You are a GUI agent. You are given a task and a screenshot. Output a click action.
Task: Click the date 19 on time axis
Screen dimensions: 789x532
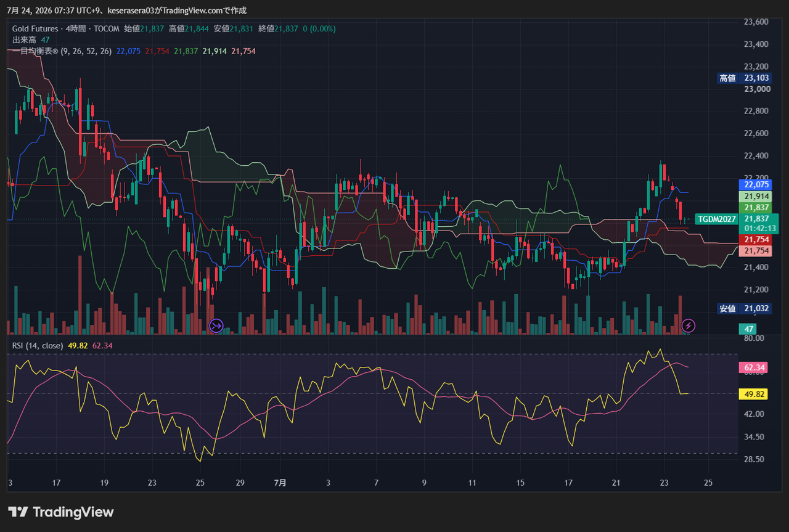pyautogui.click(x=104, y=483)
